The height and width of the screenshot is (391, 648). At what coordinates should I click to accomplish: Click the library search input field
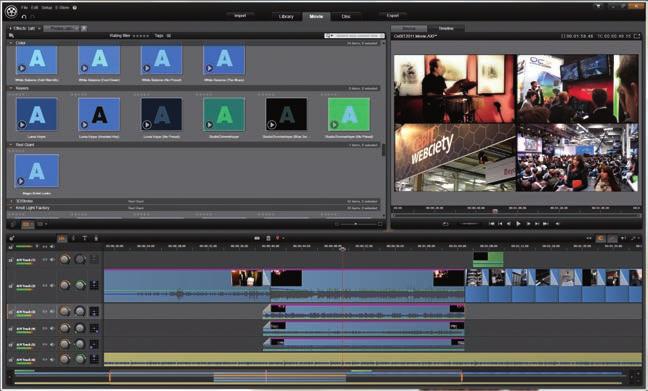click(x=354, y=36)
